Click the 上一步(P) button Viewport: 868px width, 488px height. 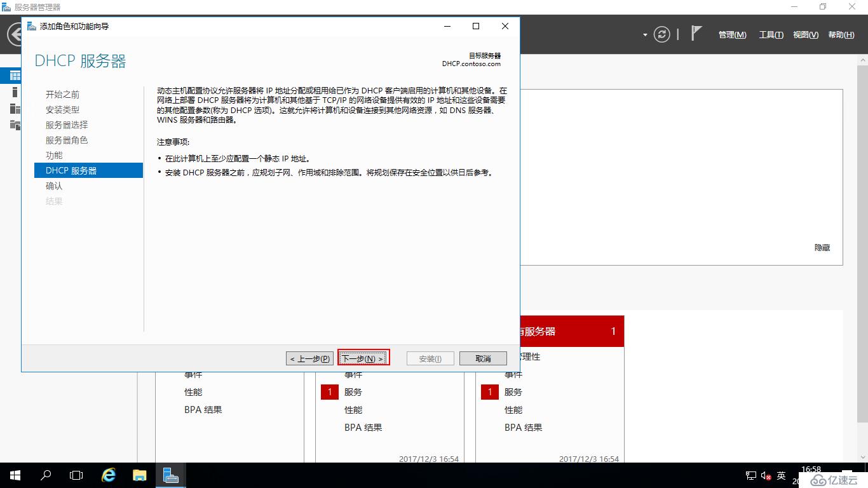309,358
